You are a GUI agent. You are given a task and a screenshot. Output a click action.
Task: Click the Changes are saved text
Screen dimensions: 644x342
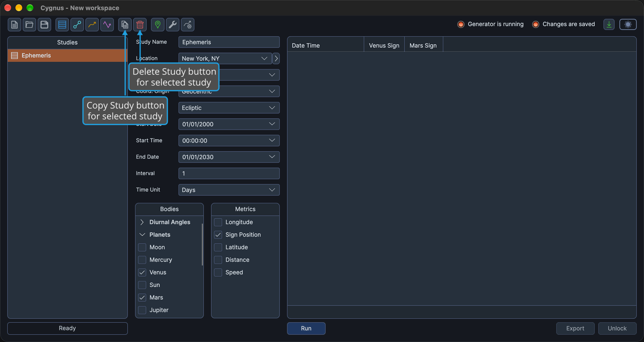pos(569,24)
